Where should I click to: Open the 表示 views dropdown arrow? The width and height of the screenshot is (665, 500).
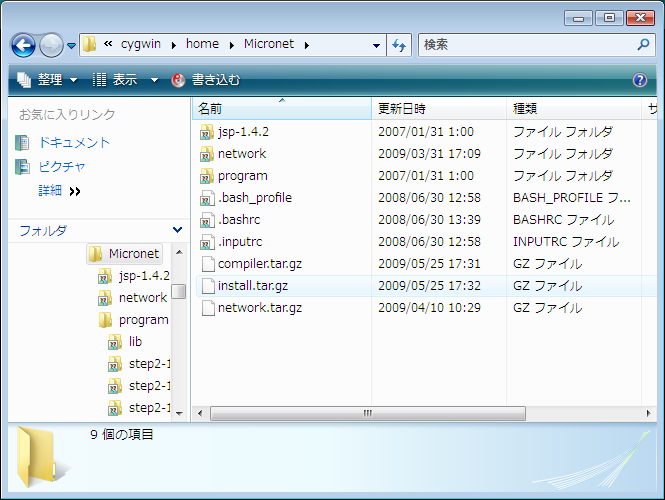point(154,80)
